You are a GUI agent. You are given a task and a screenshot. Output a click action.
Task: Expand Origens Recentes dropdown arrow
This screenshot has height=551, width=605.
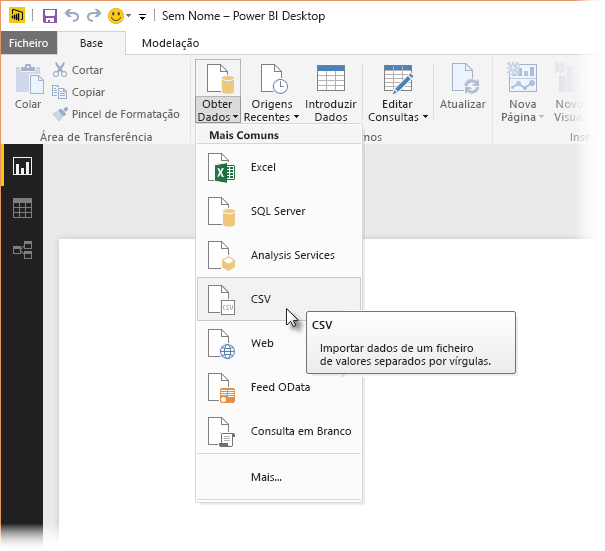[296, 117]
